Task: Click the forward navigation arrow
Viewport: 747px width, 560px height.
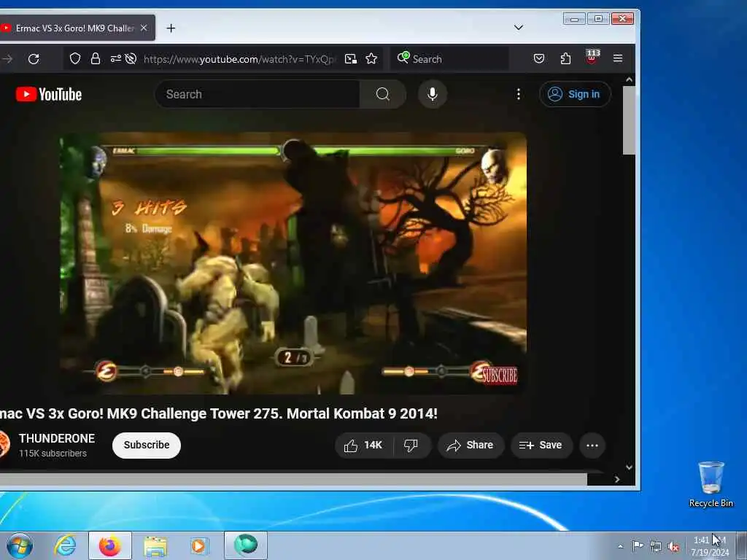Action: 7,59
